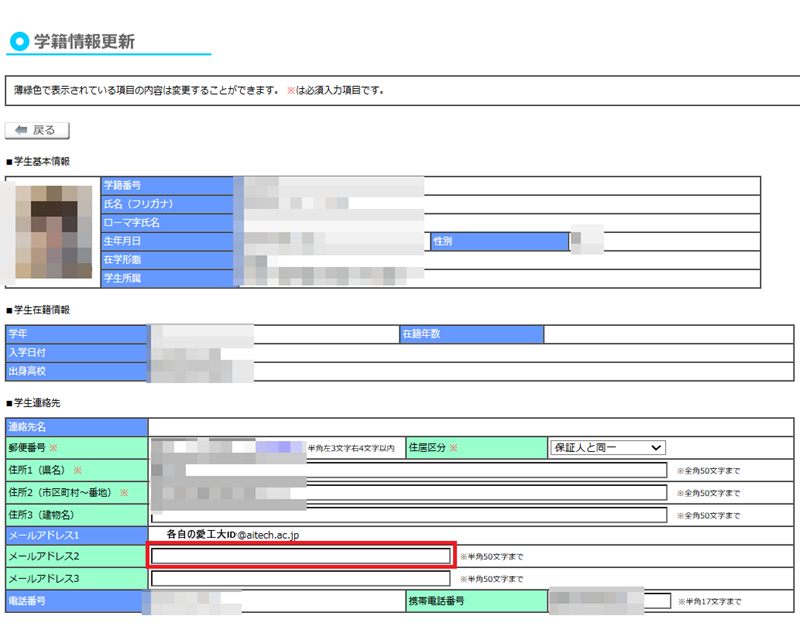
Task: Select the 出身高校 label cell
Action: 76,371
